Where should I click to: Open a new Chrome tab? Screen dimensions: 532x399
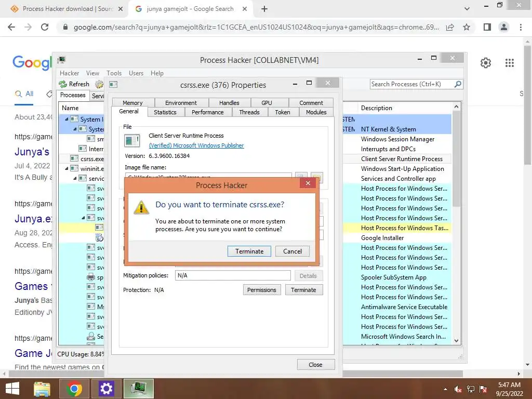click(264, 9)
